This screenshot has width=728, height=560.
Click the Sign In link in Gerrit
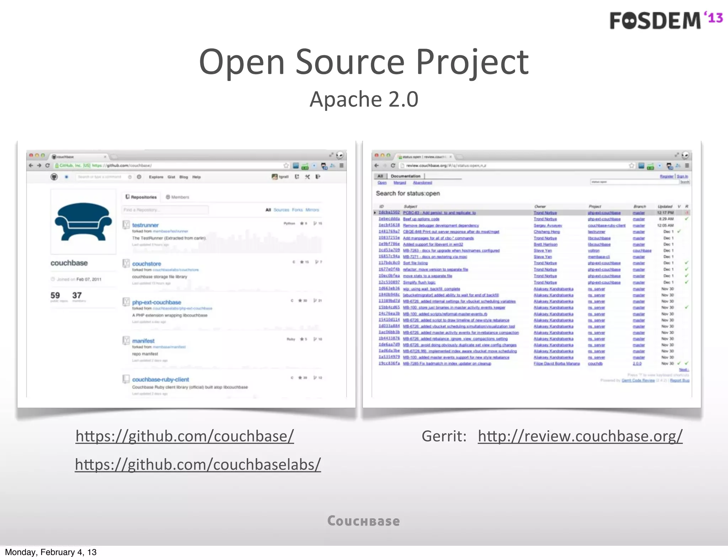point(682,176)
